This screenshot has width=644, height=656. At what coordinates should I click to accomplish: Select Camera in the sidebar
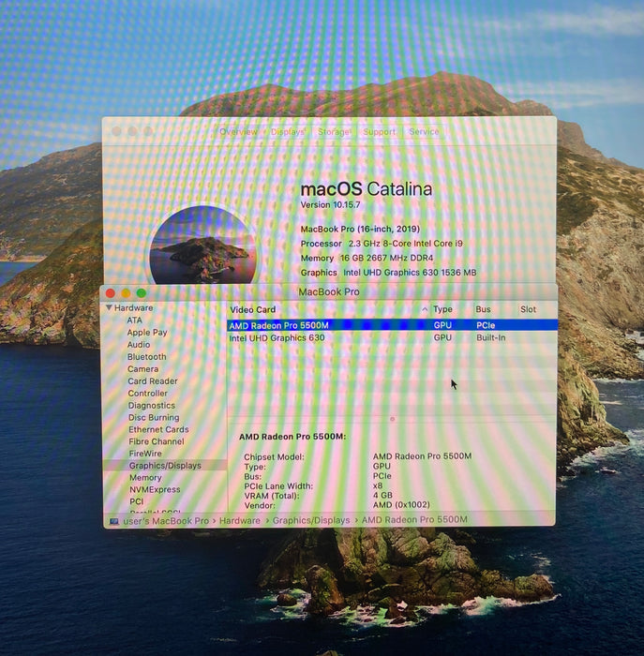coord(143,368)
